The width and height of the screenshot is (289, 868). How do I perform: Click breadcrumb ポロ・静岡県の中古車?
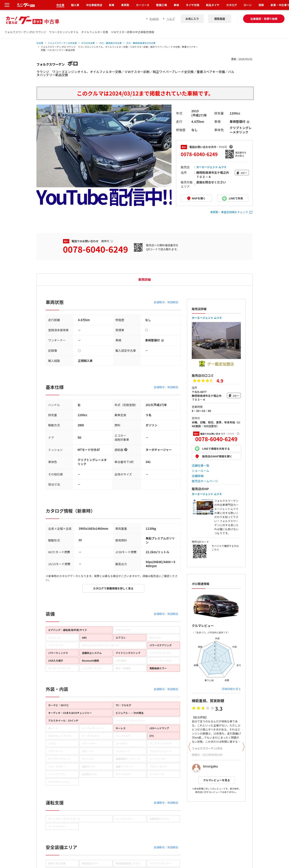(110, 43)
